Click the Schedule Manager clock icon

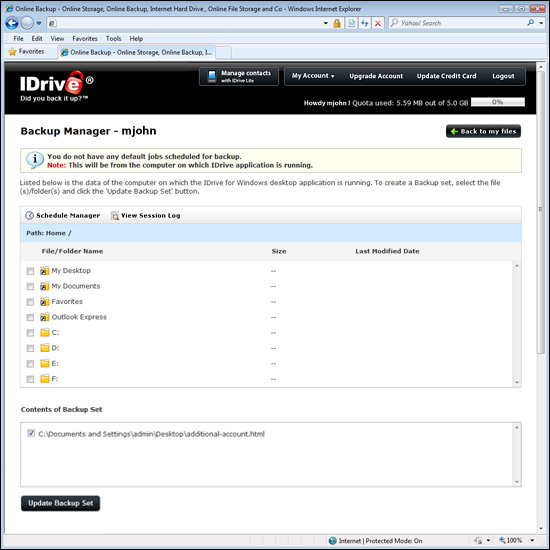29,215
